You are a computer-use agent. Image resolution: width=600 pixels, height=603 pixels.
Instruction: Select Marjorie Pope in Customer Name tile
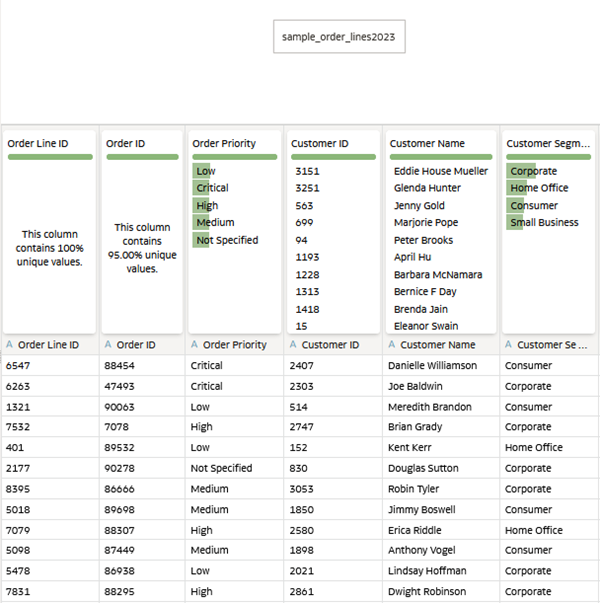(426, 223)
